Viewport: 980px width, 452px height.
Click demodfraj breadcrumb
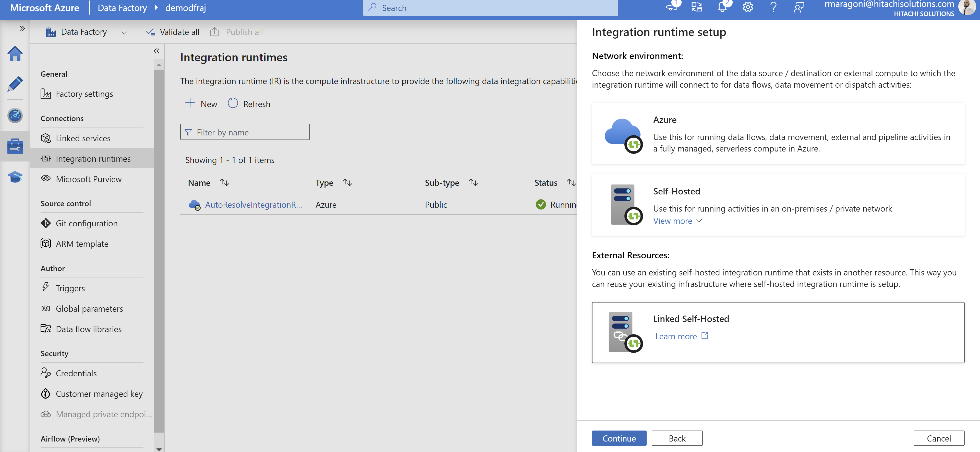tap(185, 8)
